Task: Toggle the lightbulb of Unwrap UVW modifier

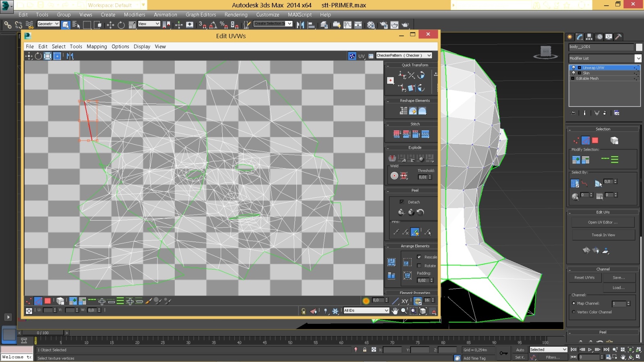Action: [x=574, y=68]
